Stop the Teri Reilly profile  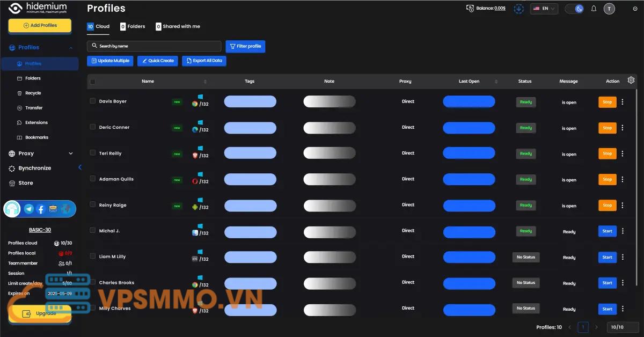tap(607, 153)
